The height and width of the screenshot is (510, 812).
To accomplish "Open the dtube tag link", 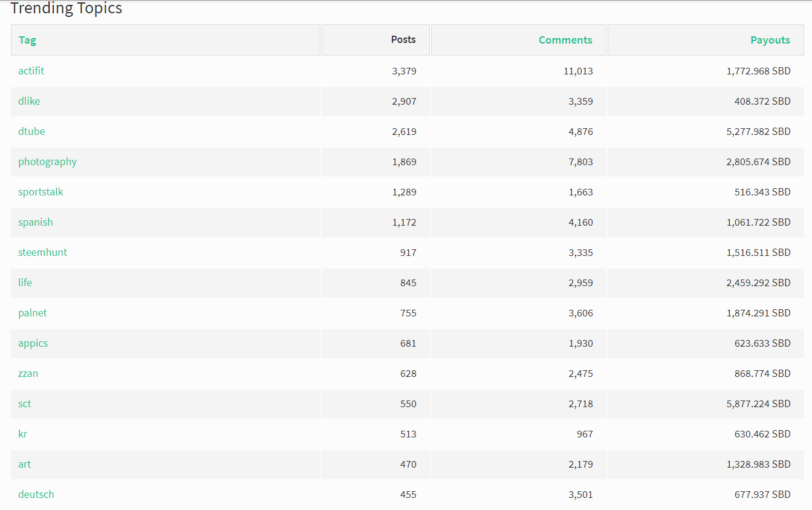I will 31,131.
